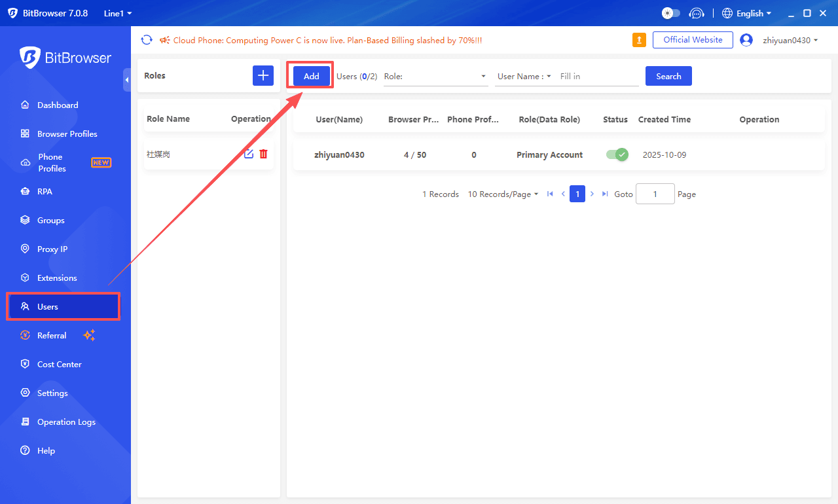The image size is (838, 504).
Task: Click the orange upgrade arrow icon
Action: pyautogui.click(x=639, y=40)
